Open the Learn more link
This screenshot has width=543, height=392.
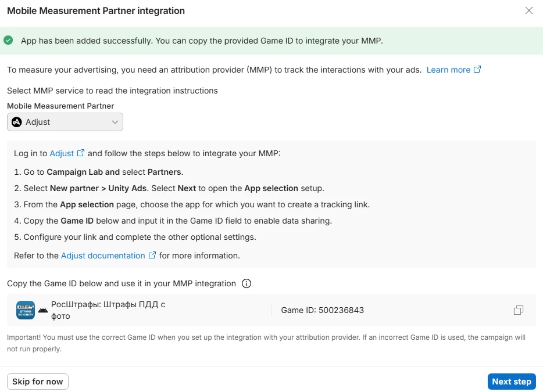(x=448, y=70)
